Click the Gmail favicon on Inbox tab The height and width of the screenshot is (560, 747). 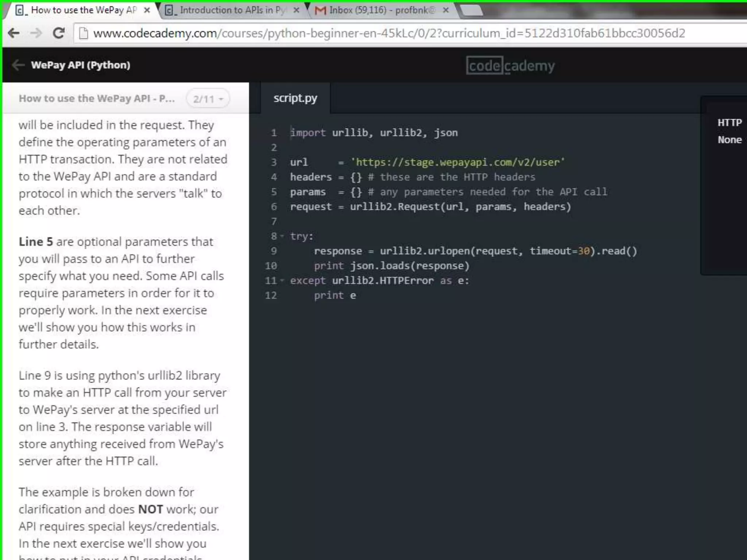click(x=320, y=11)
